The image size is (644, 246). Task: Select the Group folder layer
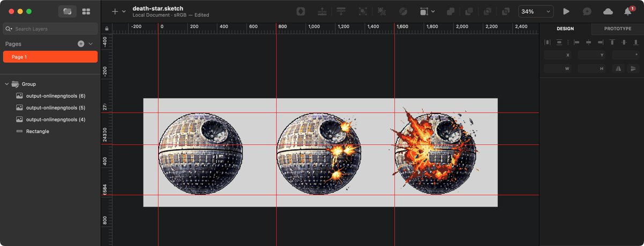[x=50, y=84]
